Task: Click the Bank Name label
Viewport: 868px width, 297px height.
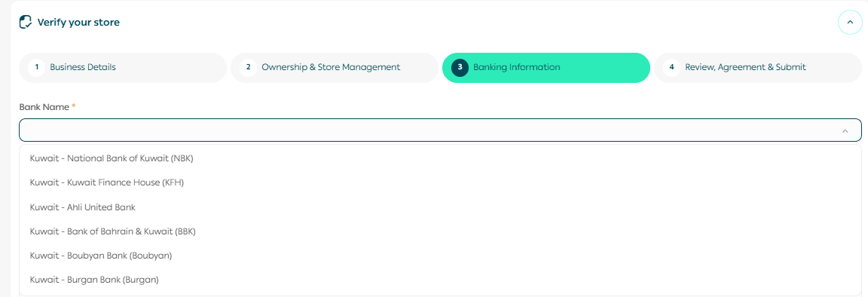Action: click(44, 107)
